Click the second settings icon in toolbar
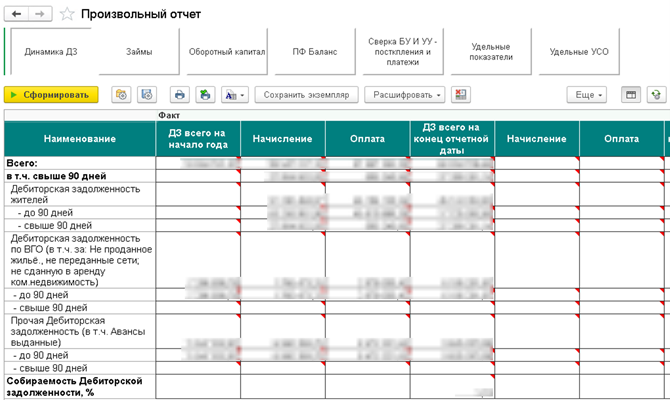This screenshot has height=400, width=670. [x=147, y=95]
